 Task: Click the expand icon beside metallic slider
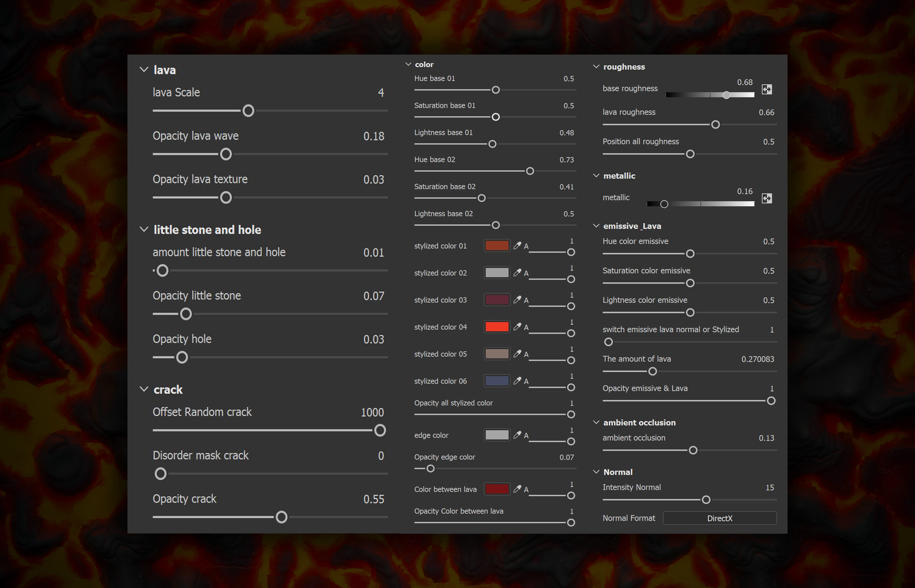click(x=766, y=198)
